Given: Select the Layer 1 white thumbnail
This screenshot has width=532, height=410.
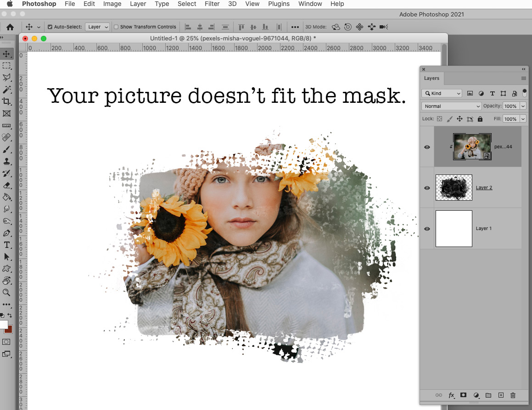Looking at the screenshot, I should 454,229.
